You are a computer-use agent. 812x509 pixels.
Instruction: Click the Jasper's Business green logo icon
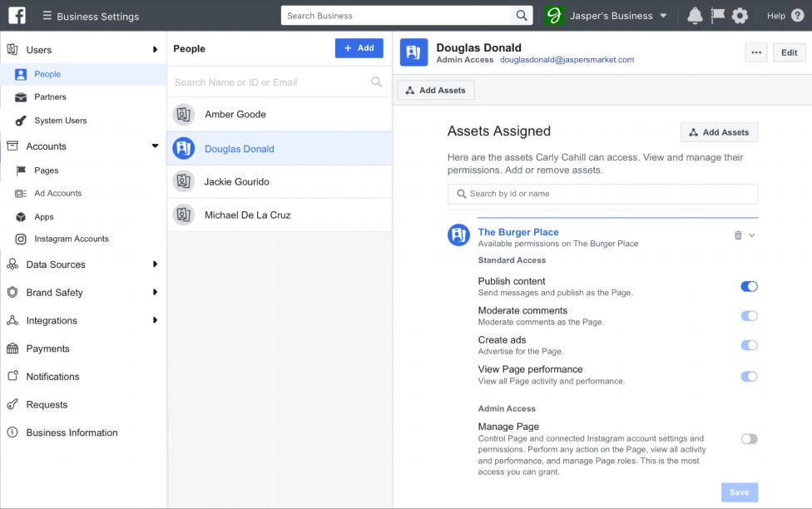(x=554, y=16)
